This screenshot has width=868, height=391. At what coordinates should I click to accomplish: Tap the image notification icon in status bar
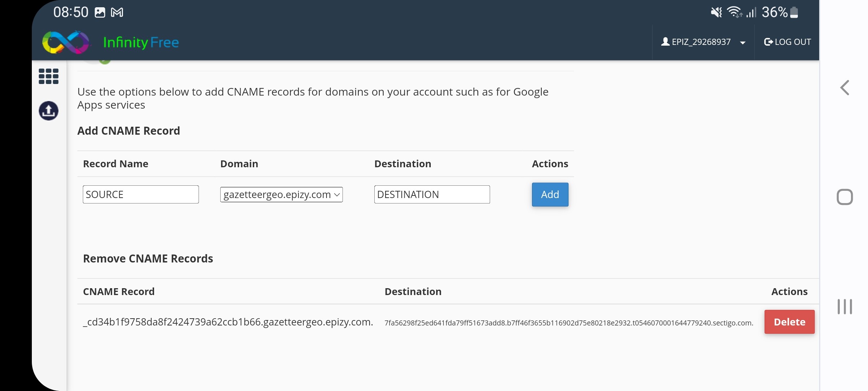(x=100, y=12)
